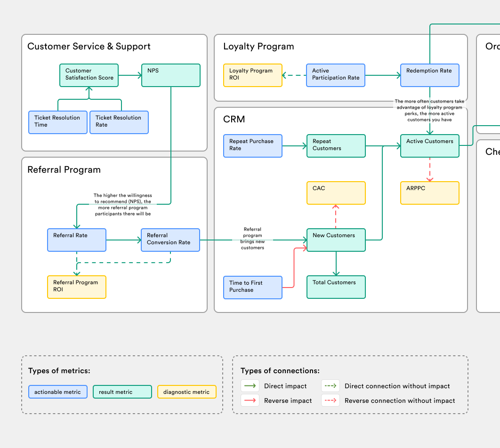500x448 pixels.
Task: Click the Customer Service & Support heading
Action: 89,47
